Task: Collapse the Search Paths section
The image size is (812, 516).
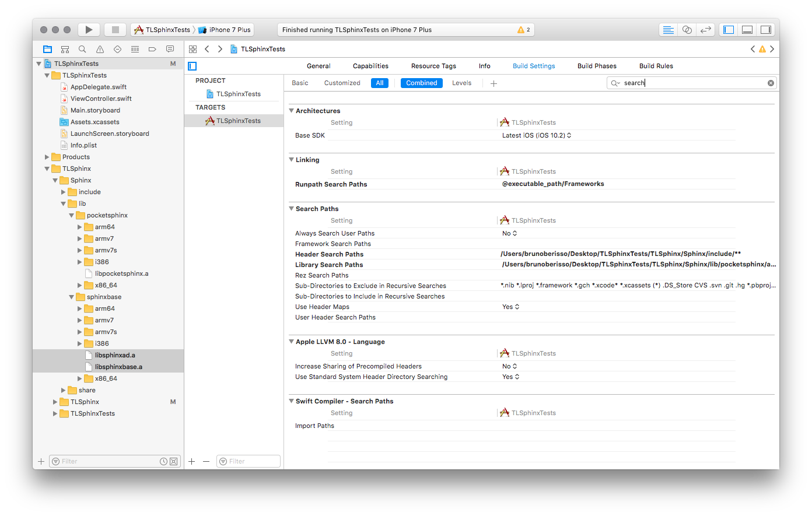Action: click(x=292, y=208)
